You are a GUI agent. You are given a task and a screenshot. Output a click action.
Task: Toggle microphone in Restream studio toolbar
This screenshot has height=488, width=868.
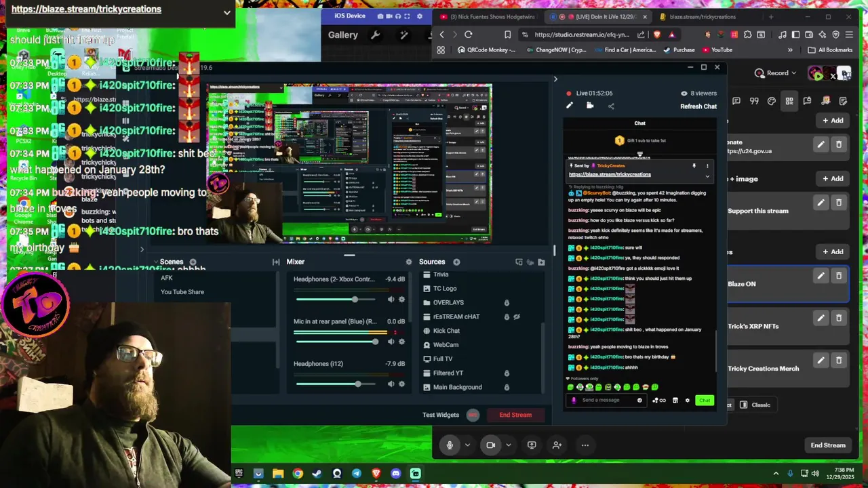(450, 445)
